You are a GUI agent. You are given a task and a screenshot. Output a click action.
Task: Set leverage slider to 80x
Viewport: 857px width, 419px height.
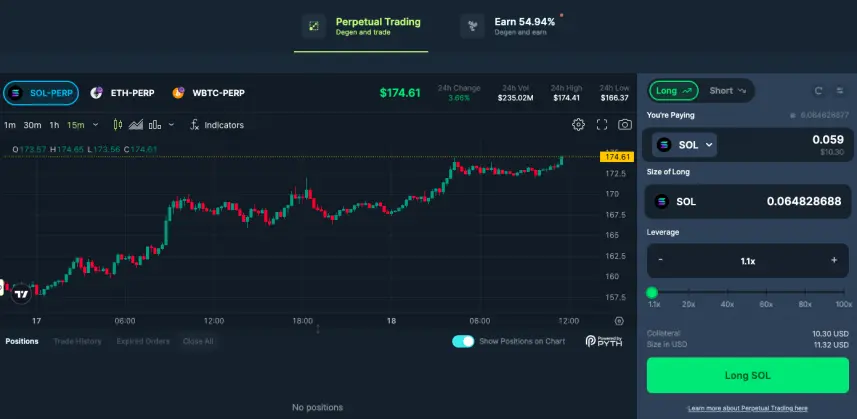[x=805, y=304]
